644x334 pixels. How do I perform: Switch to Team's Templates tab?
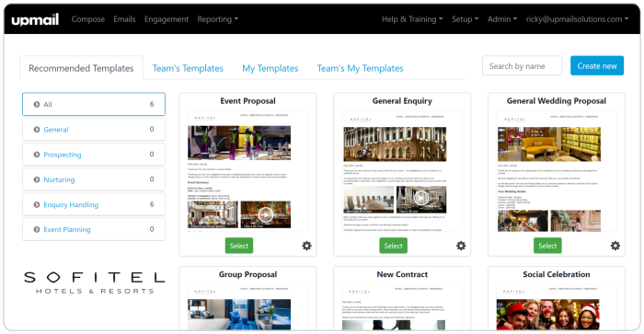pyautogui.click(x=188, y=68)
